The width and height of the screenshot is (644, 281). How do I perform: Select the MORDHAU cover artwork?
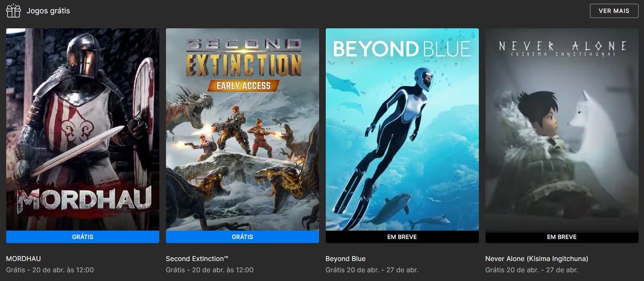click(x=83, y=129)
